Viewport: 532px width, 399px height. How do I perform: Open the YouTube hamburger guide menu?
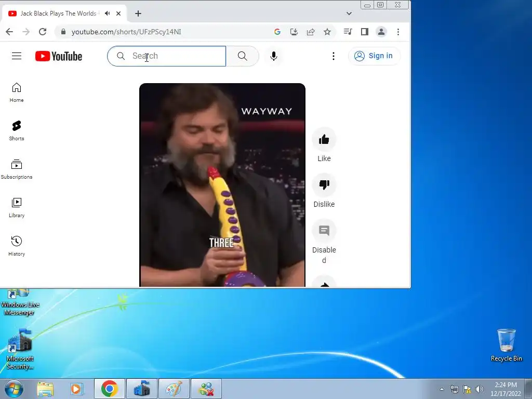[x=17, y=56]
